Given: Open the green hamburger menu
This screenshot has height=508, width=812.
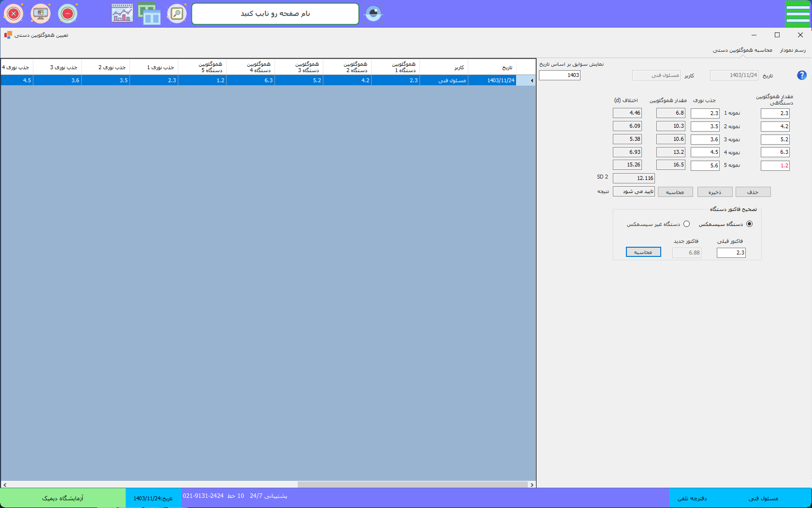Looking at the screenshot, I should tap(797, 14).
